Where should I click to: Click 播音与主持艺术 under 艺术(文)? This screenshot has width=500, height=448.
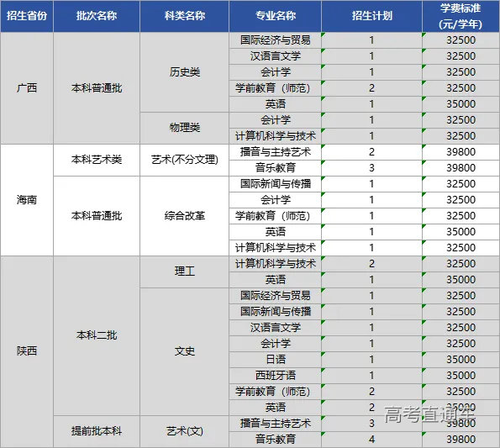pyautogui.click(x=275, y=424)
